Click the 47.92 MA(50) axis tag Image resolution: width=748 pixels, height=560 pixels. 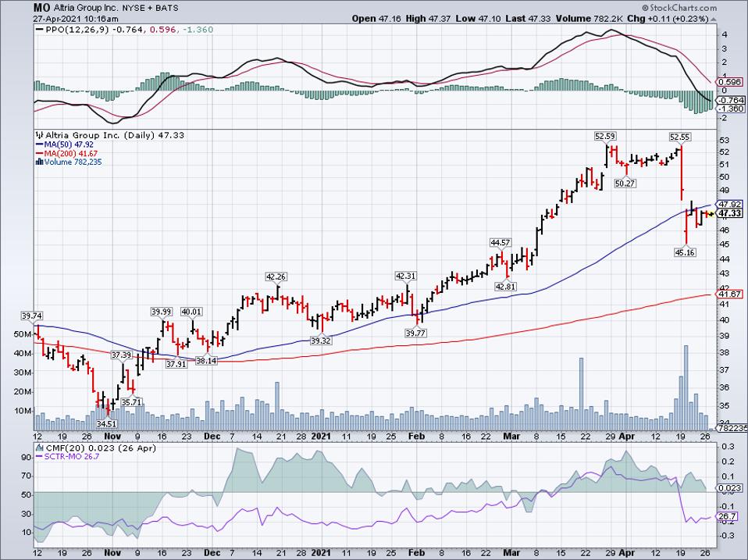(x=730, y=204)
